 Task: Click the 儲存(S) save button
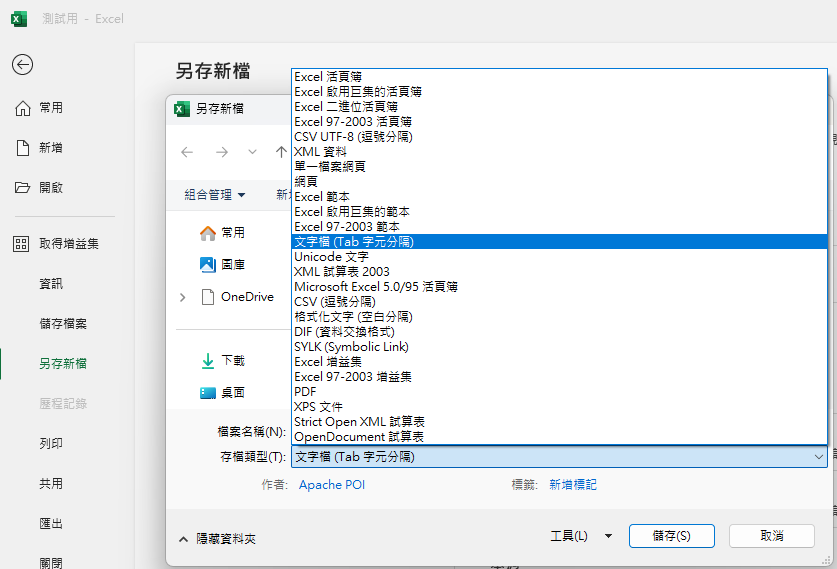tap(672, 536)
